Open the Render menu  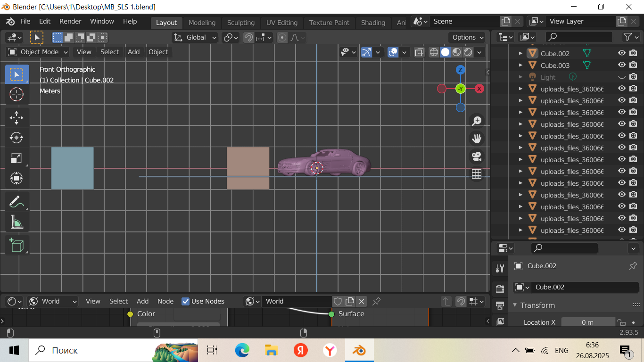[x=70, y=21]
